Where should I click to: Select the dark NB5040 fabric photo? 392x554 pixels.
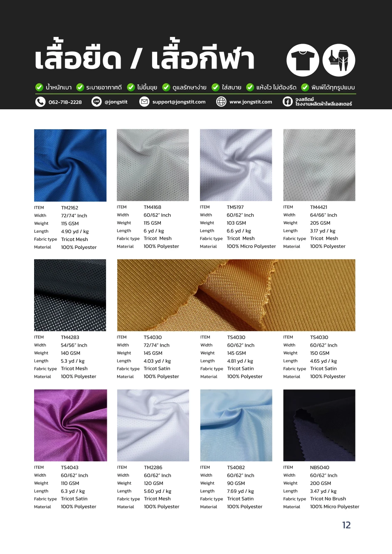pyautogui.click(x=319, y=425)
